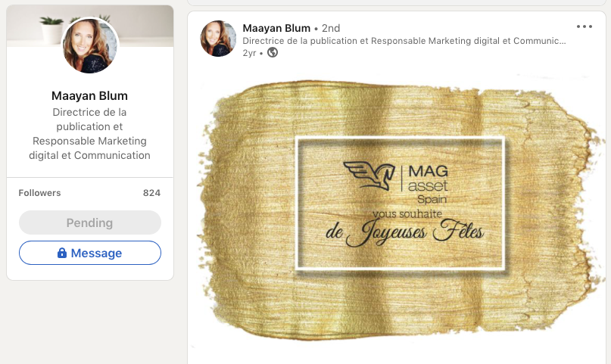Click the MAG asset winged horse logo
Image resolution: width=611 pixels, height=364 pixels.
pos(369,176)
